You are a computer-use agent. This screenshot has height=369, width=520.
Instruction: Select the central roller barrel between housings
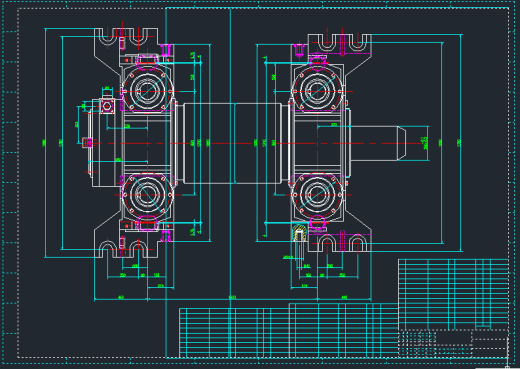coord(233,143)
